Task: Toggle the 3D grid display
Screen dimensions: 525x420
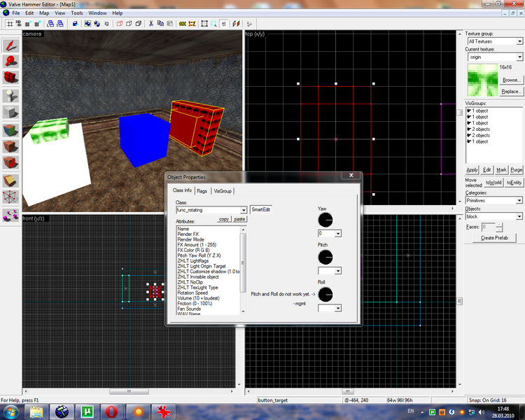Action: 18,24
